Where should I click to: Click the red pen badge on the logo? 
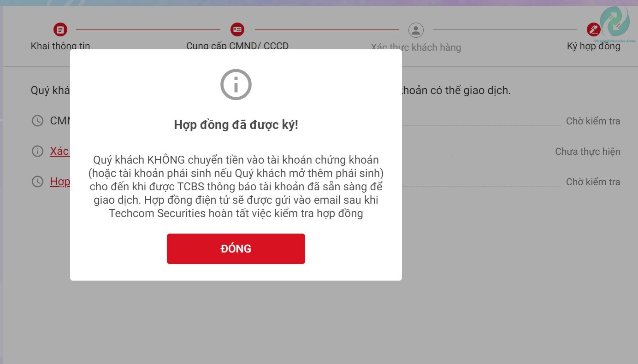(593, 29)
